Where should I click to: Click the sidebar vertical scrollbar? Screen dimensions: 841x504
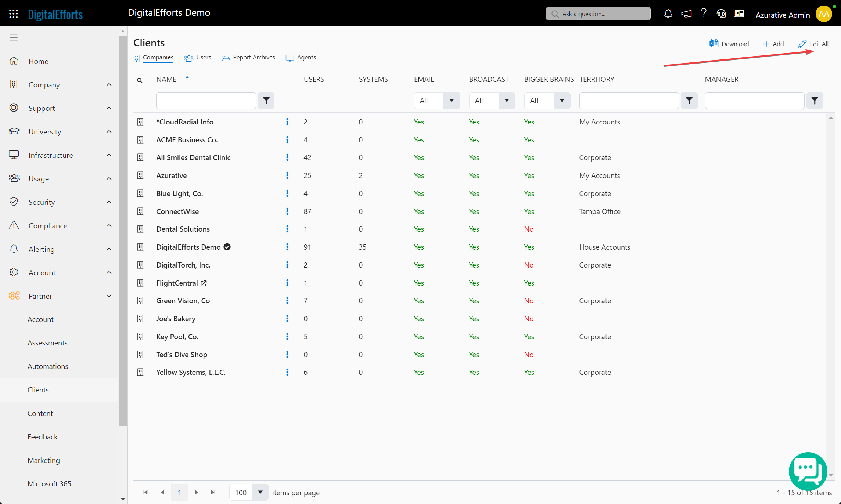[123, 231]
